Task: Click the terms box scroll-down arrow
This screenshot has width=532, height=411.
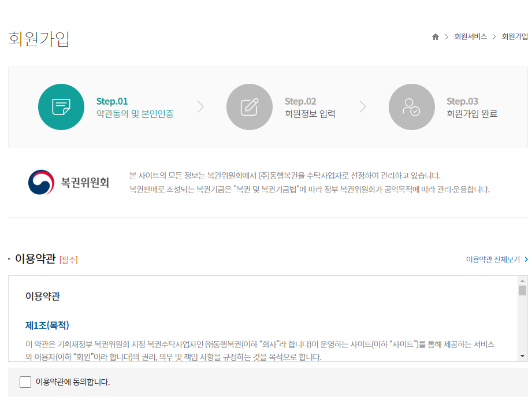Action: [523, 356]
